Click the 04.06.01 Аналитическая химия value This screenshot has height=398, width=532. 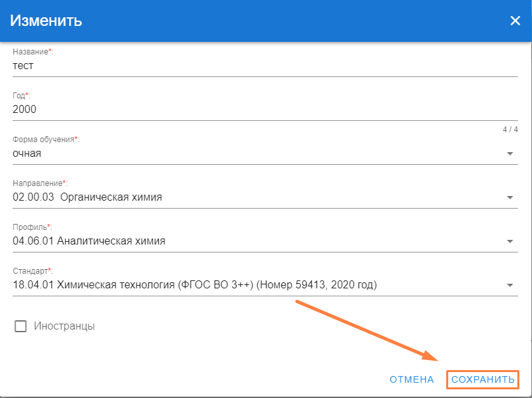89,241
